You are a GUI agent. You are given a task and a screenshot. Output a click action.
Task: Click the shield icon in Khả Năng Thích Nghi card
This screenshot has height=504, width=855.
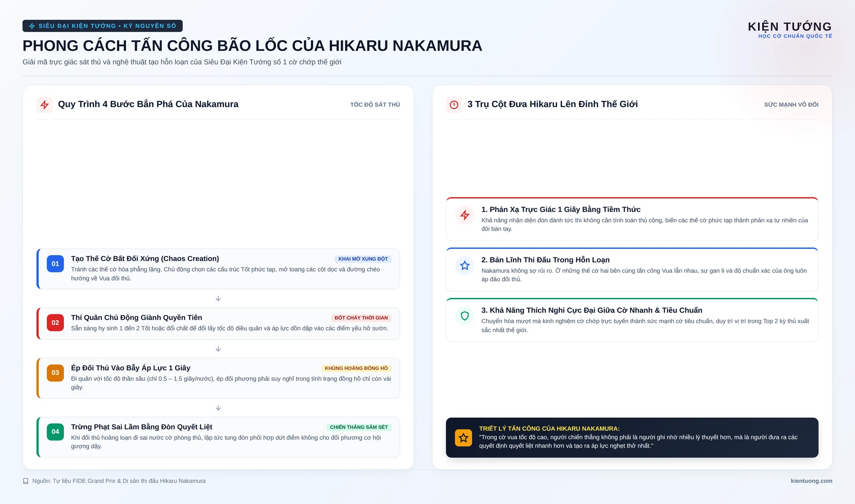point(465,316)
